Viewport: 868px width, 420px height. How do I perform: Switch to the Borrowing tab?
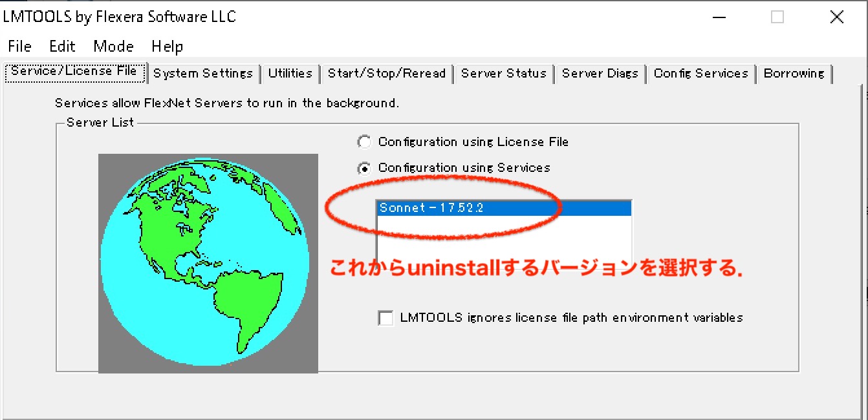[x=794, y=74]
